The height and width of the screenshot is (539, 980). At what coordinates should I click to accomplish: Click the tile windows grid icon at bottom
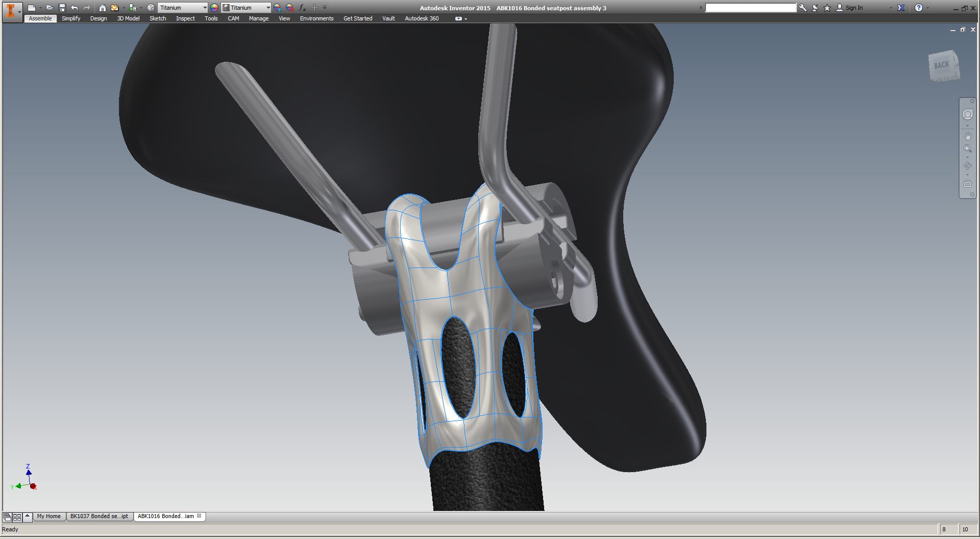(x=17, y=517)
